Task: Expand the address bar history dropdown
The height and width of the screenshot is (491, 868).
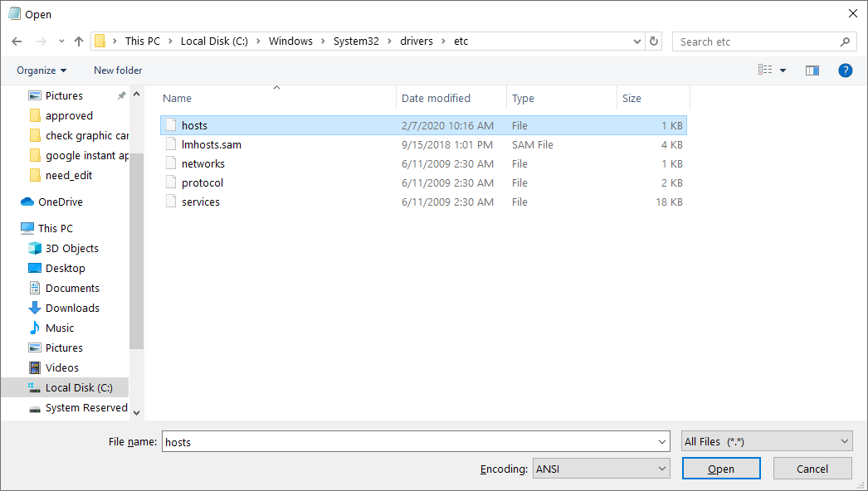Action: (x=636, y=40)
